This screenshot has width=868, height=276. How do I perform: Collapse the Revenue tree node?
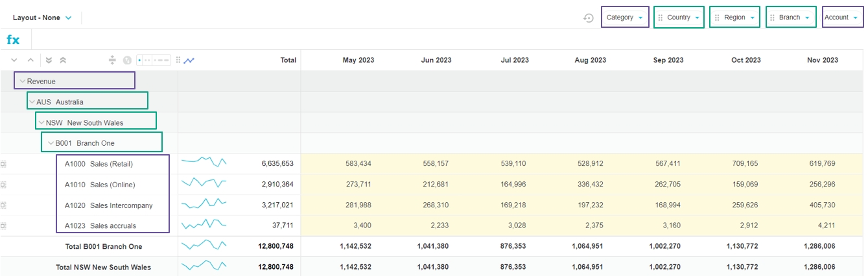[23, 82]
